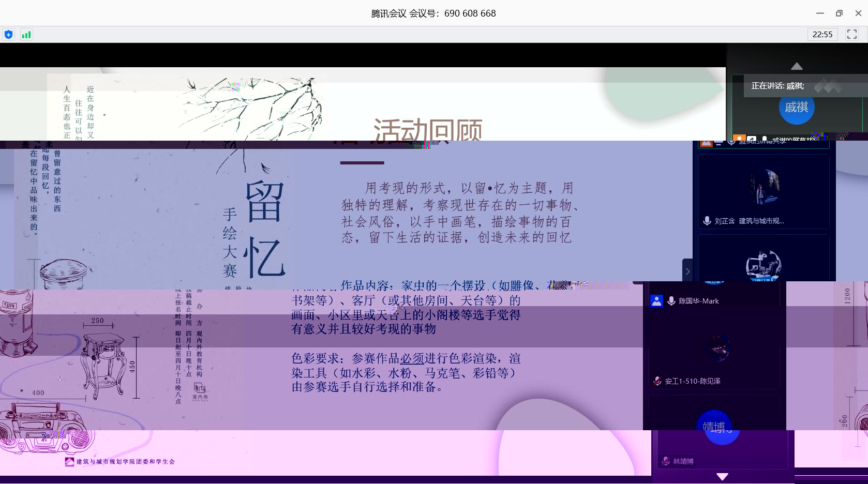This screenshot has height=484, width=868.
Task: Page participant tiles down with the down arrow
Action: point(723,476)
